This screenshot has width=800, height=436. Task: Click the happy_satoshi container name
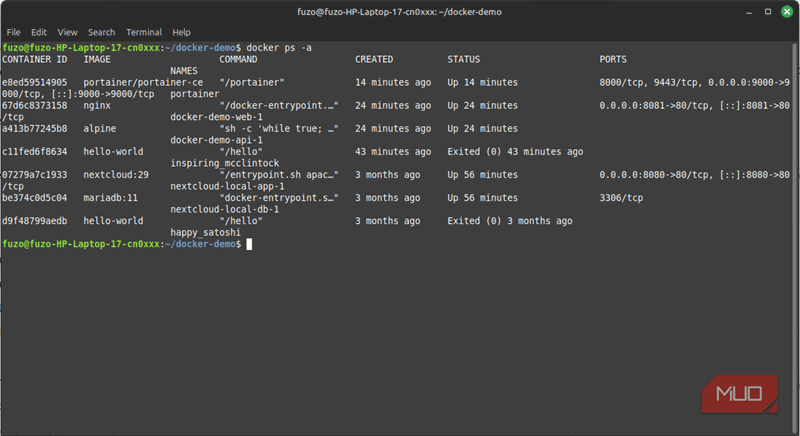coord(206,232)
